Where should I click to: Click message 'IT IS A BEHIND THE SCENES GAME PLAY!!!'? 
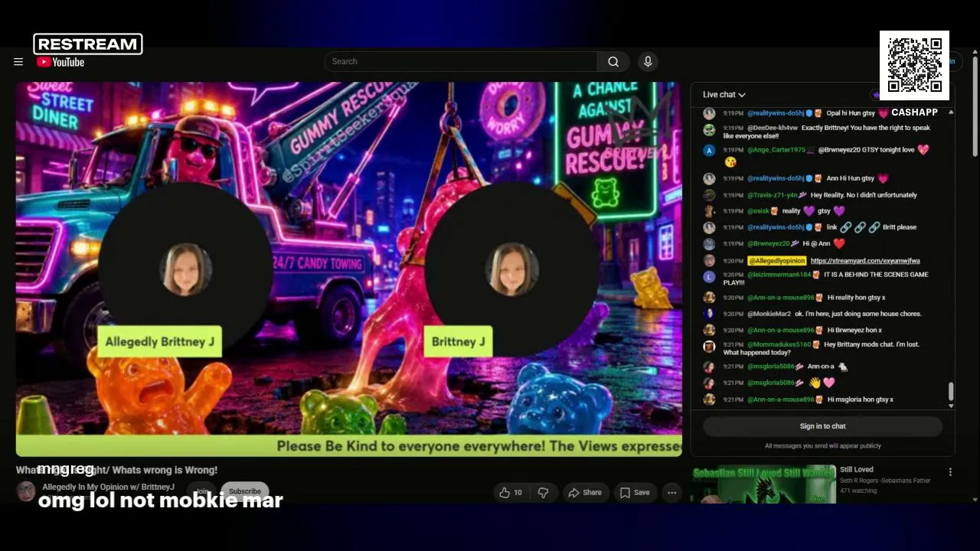click(826, 279)
